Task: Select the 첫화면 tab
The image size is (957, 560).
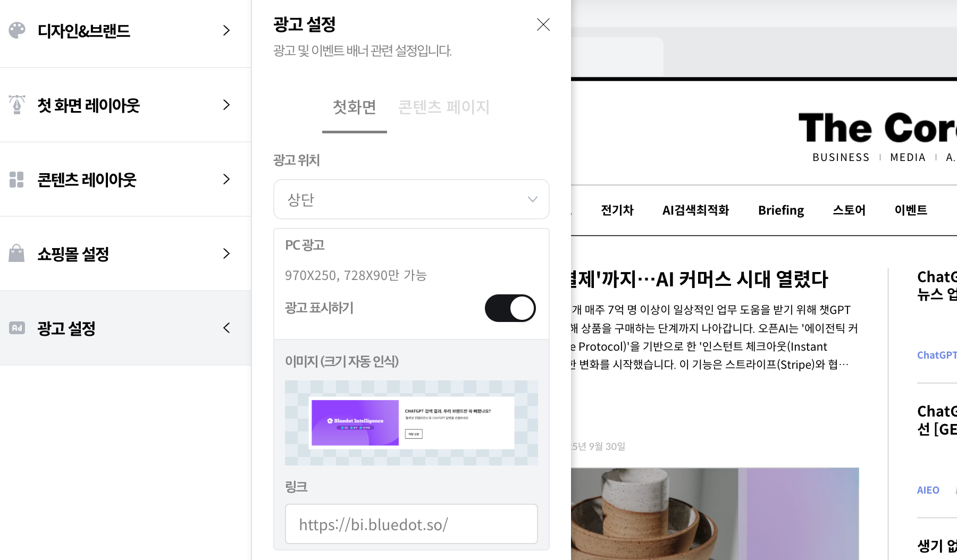Action: (354, 107)
